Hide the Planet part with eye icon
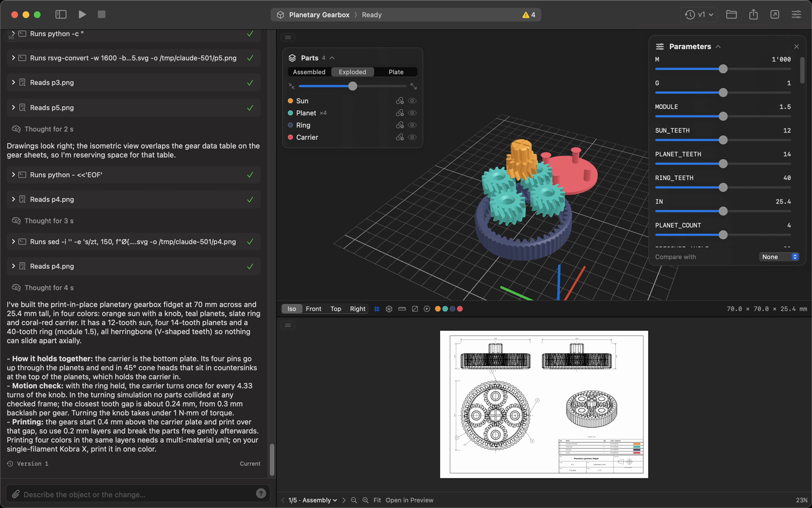This screenshot has width=812, height=508. (412, 113)
